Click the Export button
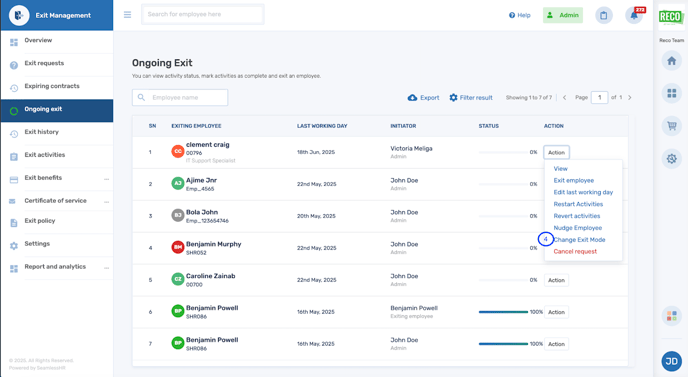Viewport: 688px width, 377px height. 423,97
